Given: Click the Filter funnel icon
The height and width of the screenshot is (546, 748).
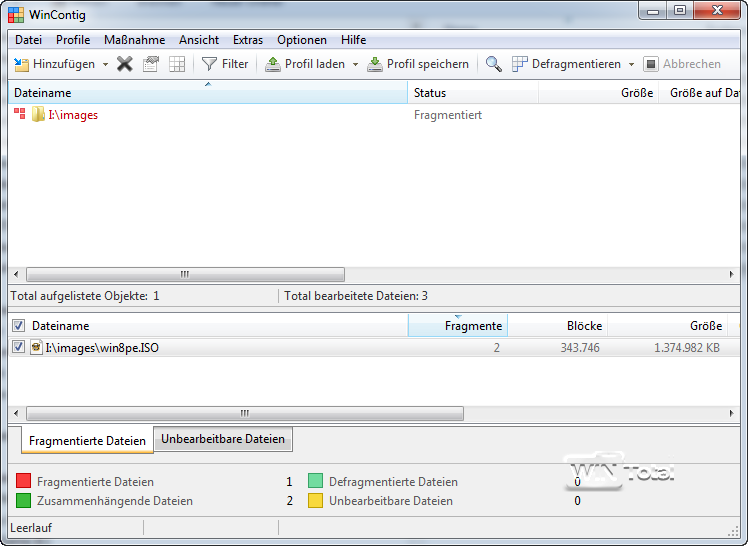Looking at the screenshot, I should coord(209,64).
